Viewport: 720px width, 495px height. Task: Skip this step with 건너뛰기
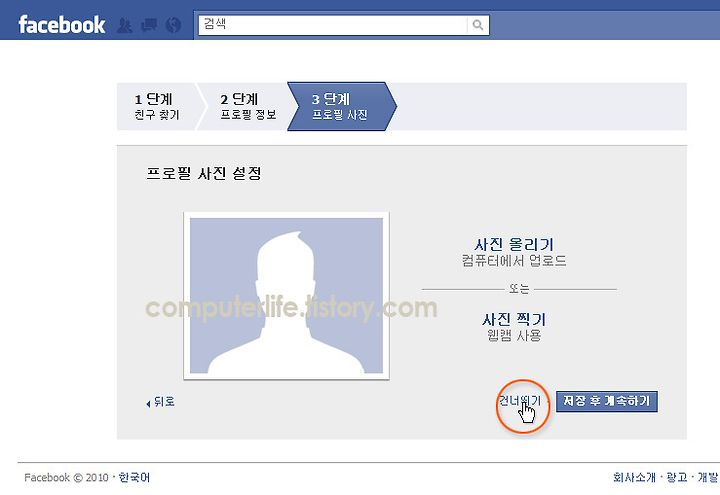(519, 401)
